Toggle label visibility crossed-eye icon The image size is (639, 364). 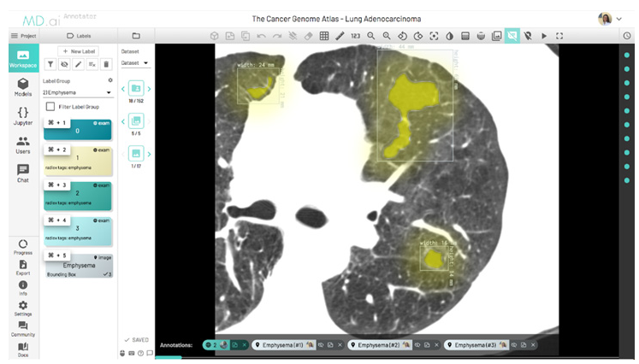point(64,64)
